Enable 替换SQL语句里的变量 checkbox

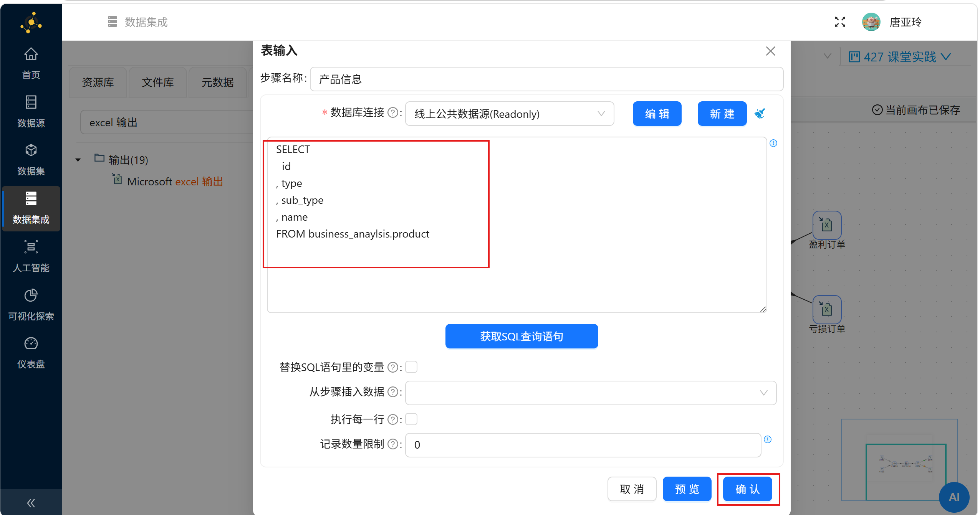click(411, 367)
